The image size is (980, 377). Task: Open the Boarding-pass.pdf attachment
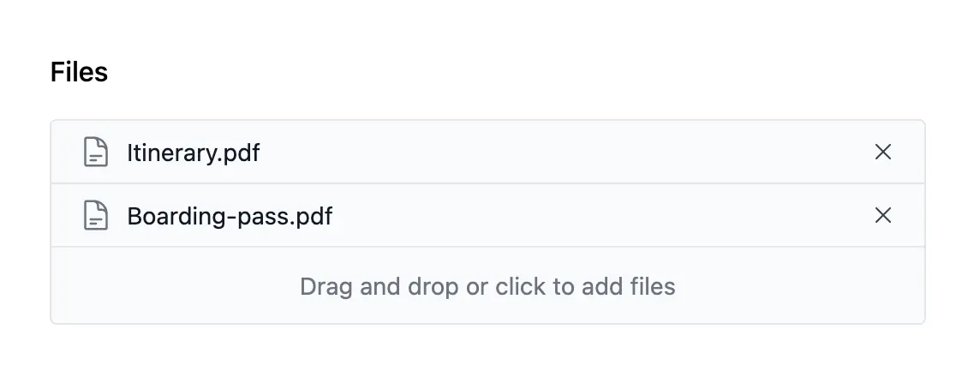click(x=230, y=217)
